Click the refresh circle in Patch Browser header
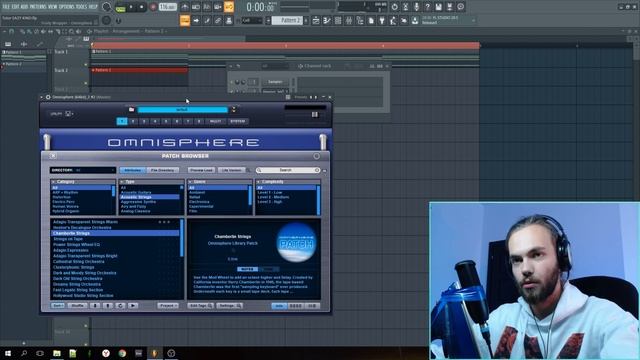 tap(316, 156)
